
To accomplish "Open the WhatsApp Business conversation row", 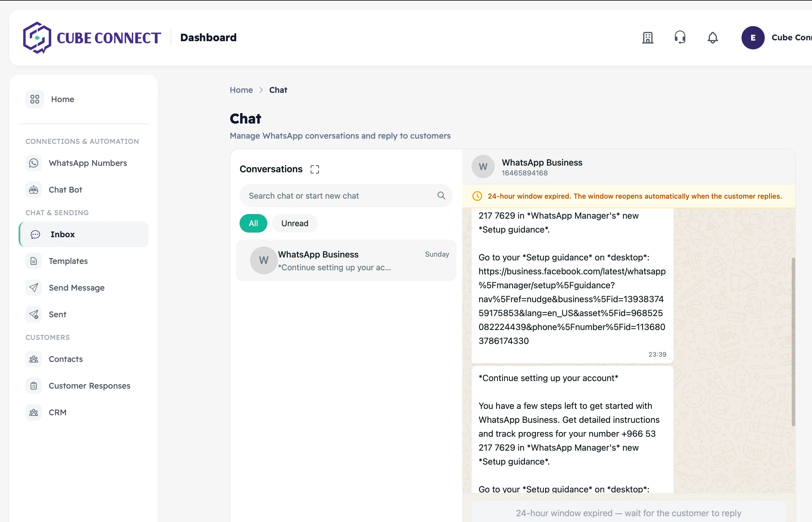I will pyautogui.click(x=346, y=261).
